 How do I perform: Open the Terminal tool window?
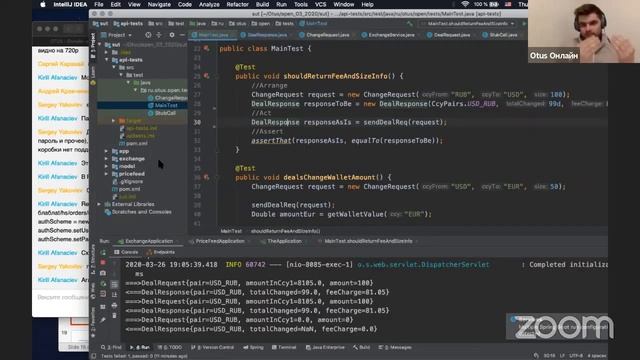click(x=284, y=348)
